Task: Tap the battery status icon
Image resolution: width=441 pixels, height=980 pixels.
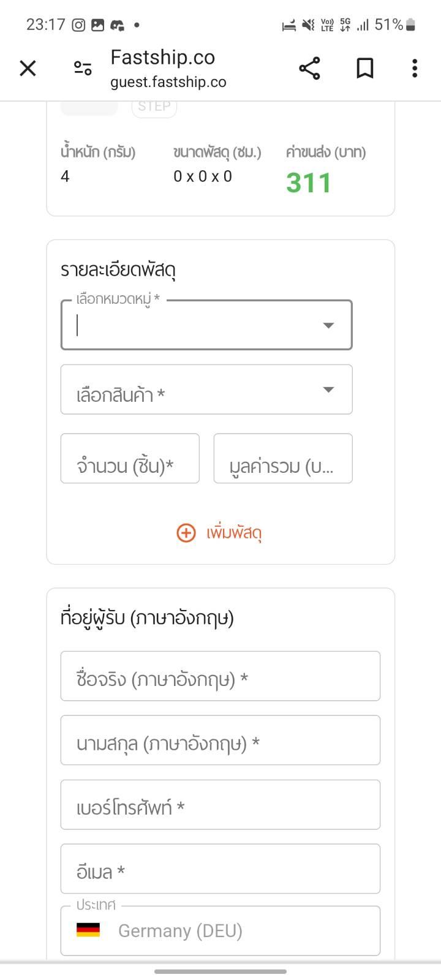Action: coord(410,25)
